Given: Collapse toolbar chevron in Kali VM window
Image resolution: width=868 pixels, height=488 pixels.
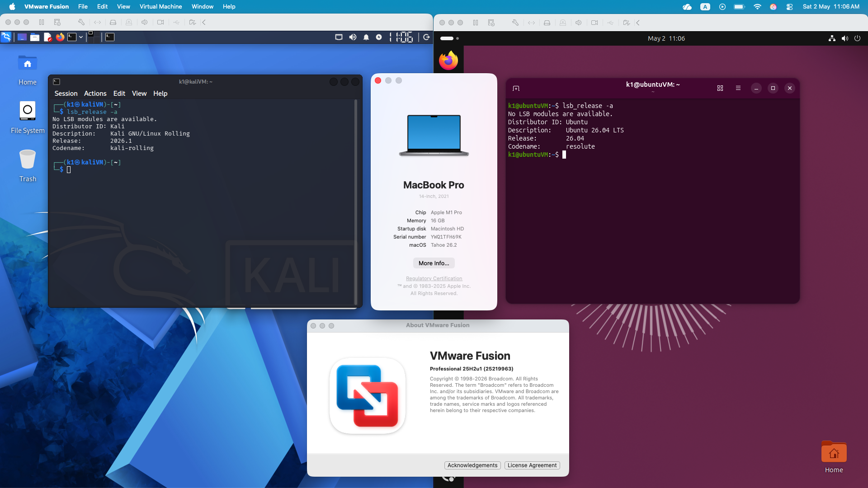Looking at the screenshot, I should pyautogui.click(x=204, y=22).
